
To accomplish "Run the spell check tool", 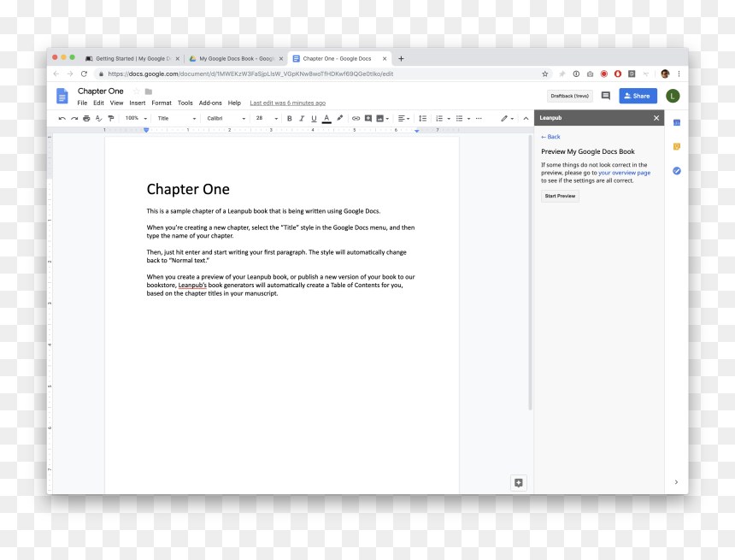I will [x=98, y=119].
